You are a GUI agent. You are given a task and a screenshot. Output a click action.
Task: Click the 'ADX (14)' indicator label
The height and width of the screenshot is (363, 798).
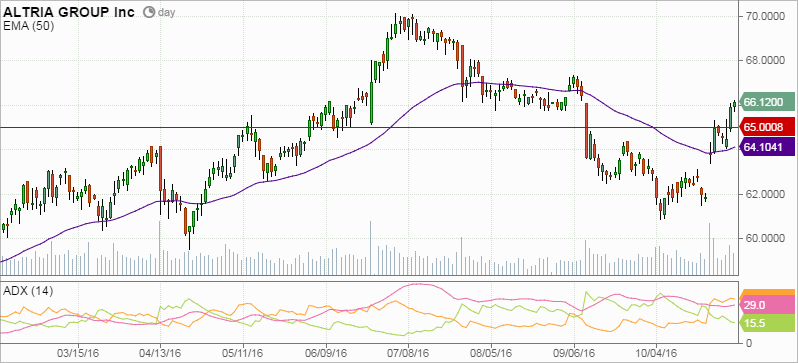[28, 291]
